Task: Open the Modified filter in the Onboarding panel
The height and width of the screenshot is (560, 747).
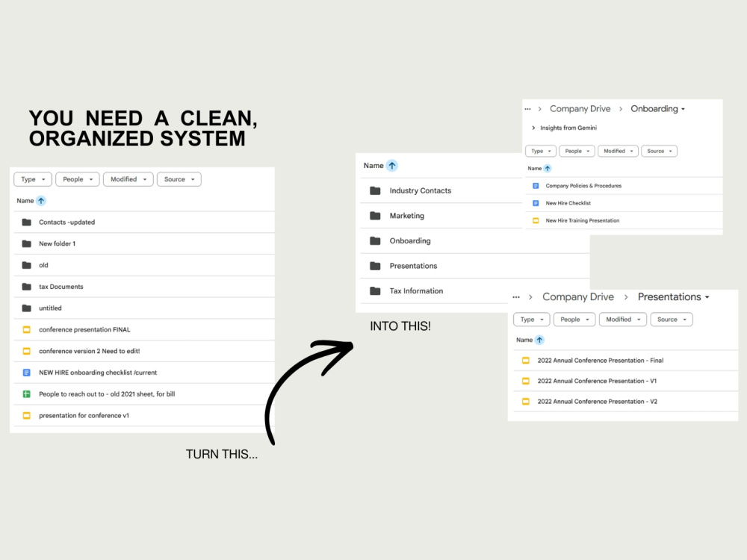Action: (618, 151)
